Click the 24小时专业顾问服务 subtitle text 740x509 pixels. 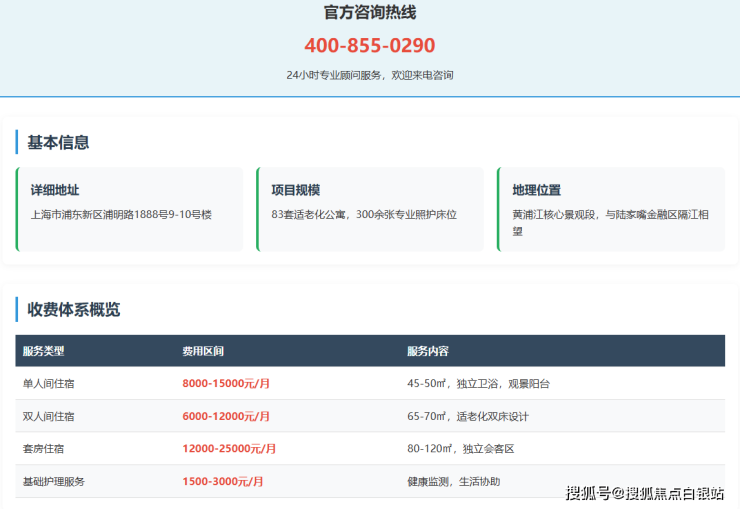click(369, 75)
